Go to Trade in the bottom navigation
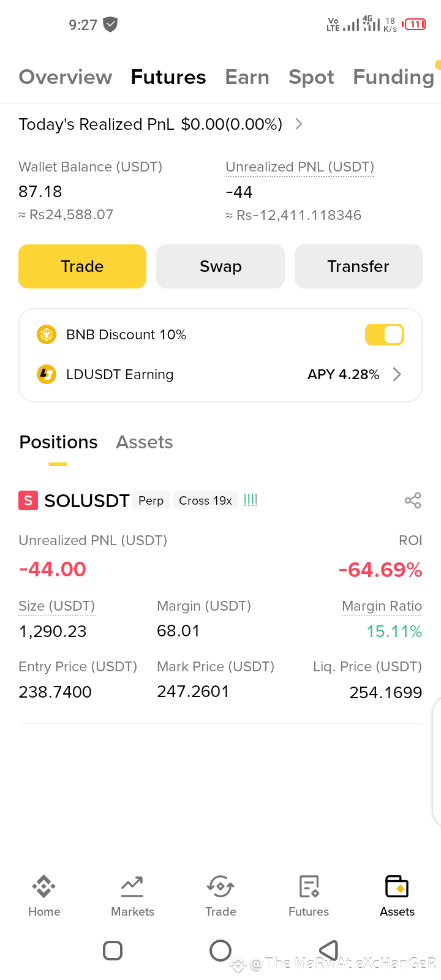This screenshot has height=980, width=441. (x=221, y=895)
